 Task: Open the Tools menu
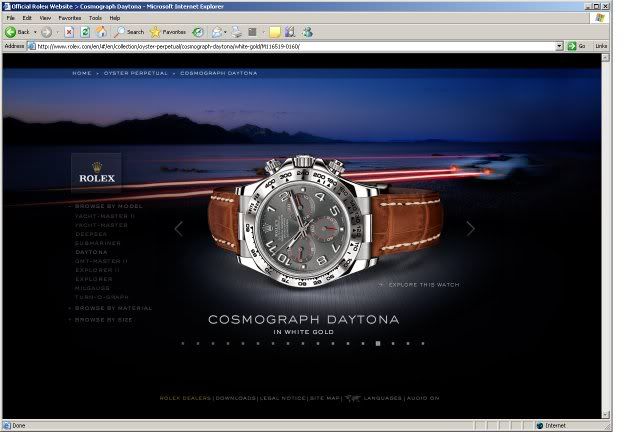coord(95,18)
